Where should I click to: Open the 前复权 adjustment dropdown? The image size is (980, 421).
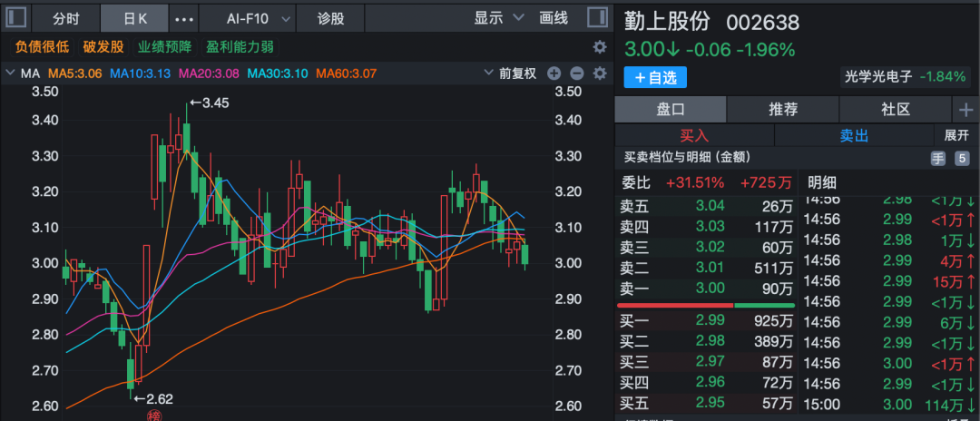516,73
